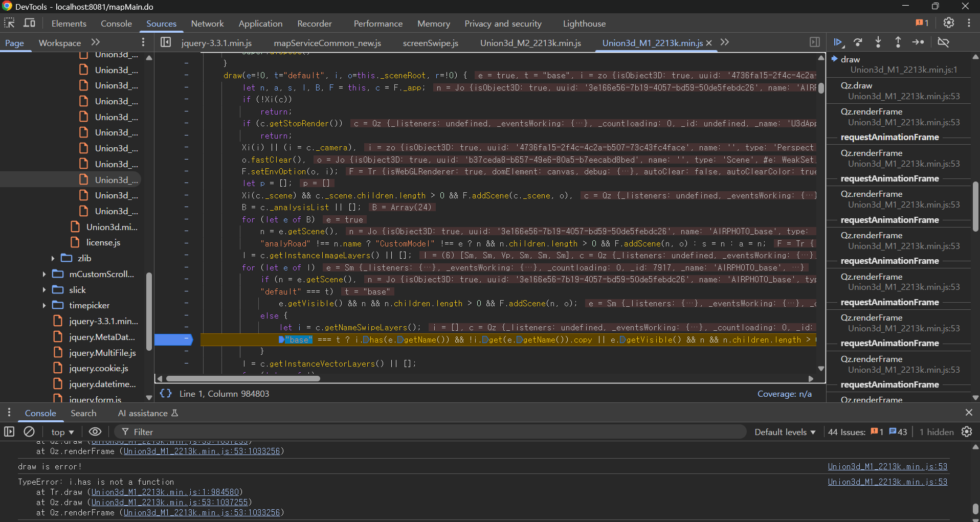
Task: Expand the zlib folder
Action: coord(53,259)
